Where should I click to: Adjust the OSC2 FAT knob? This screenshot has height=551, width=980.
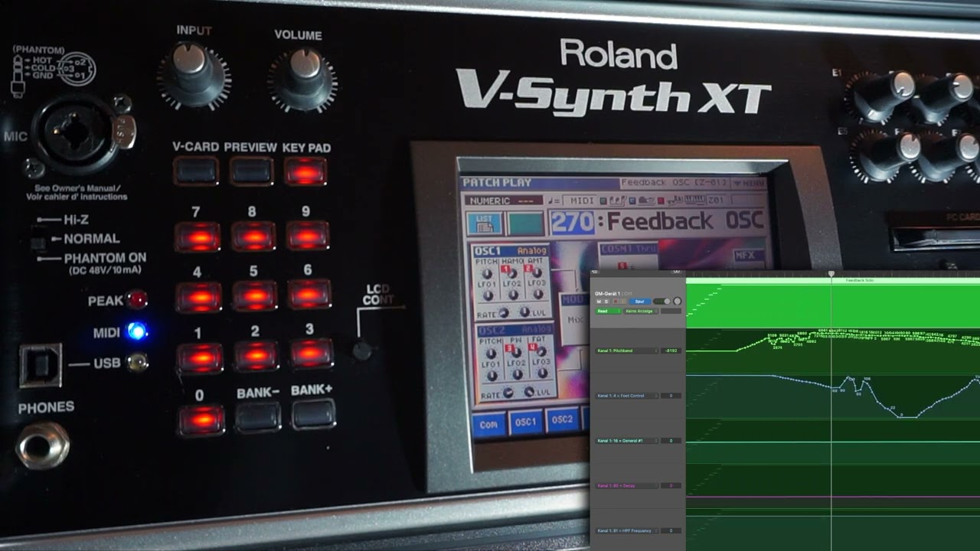(x=541, y=352)
